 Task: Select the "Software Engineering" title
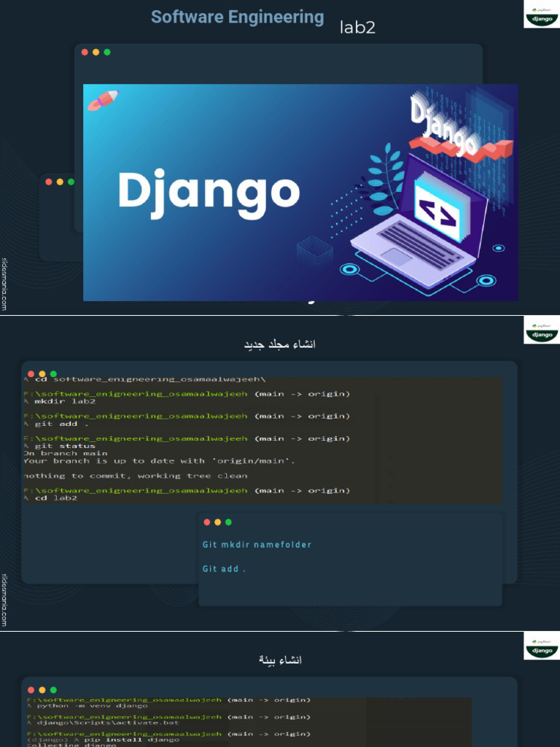pos(237,18)
